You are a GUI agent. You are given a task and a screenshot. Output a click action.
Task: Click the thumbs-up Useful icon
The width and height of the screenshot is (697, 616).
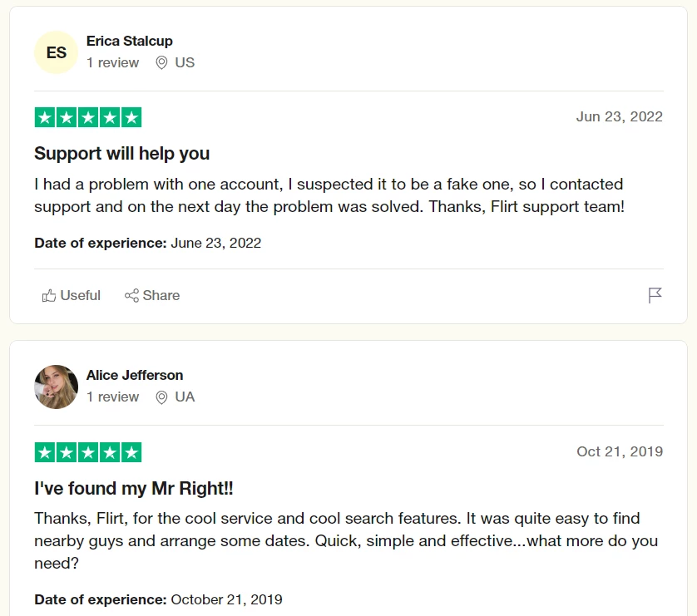[49, 296]
